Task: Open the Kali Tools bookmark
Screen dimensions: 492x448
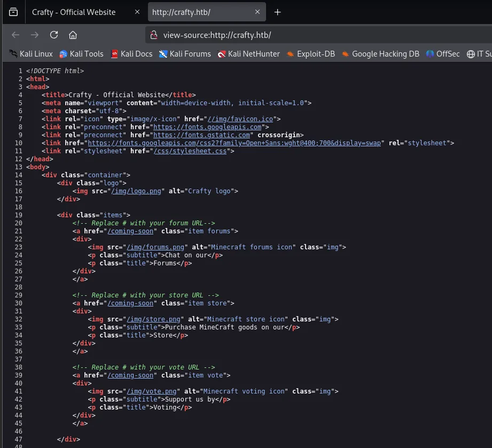Action: coord(81,54)
